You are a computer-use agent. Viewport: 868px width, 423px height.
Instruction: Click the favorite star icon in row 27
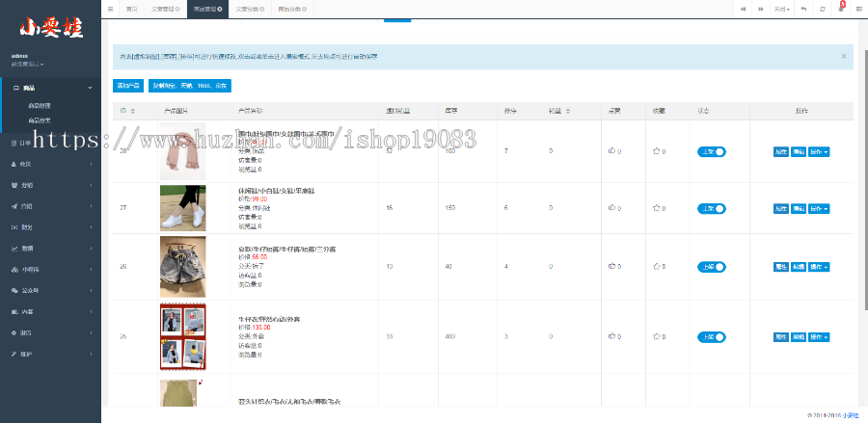tap(657, 208)
